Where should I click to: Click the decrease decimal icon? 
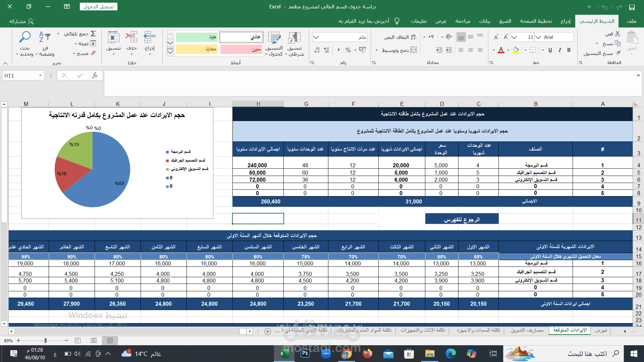[x=317, y=50]
